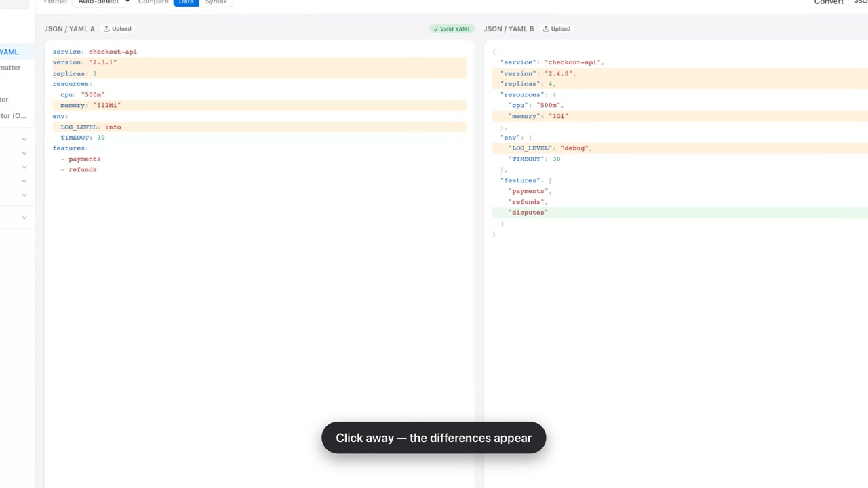Viewport: 868px width, 488px height.
Task: Upload a file to JSON / YAML A
Action: tap(117, 28)
